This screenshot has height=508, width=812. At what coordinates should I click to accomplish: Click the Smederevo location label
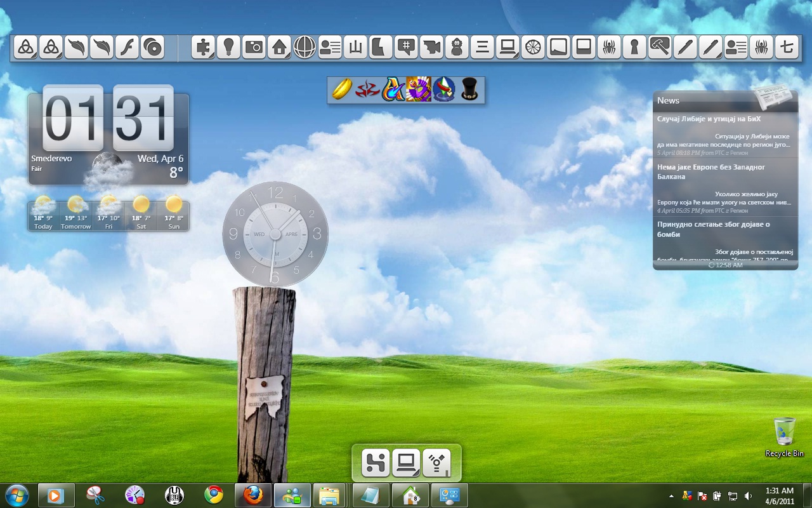point(51,159)
